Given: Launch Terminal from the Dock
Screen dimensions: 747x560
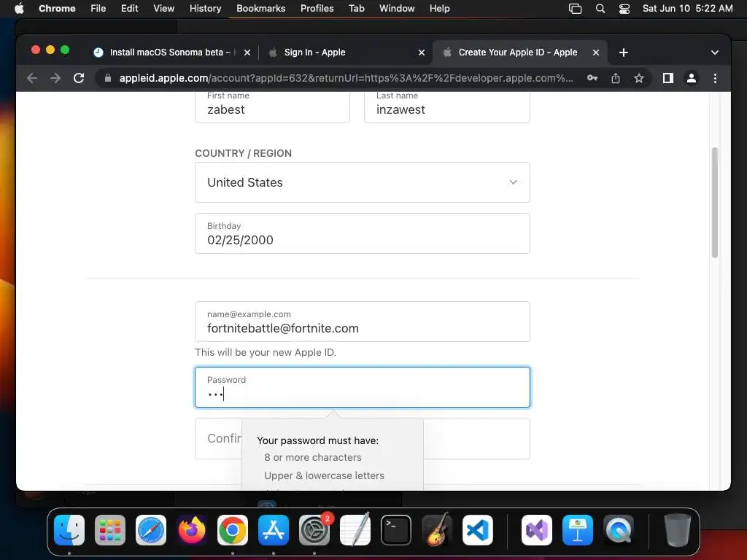Looking at the screenshot, I should pyautogui.click(x=396, y=530).
